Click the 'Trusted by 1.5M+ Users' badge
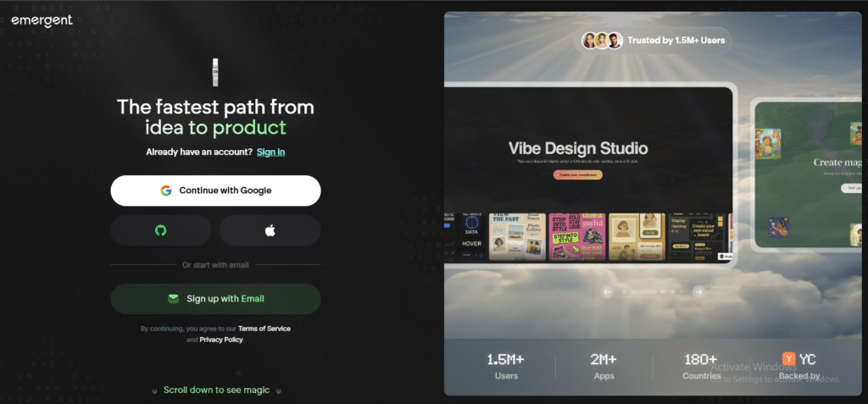 tap(654, 40)
